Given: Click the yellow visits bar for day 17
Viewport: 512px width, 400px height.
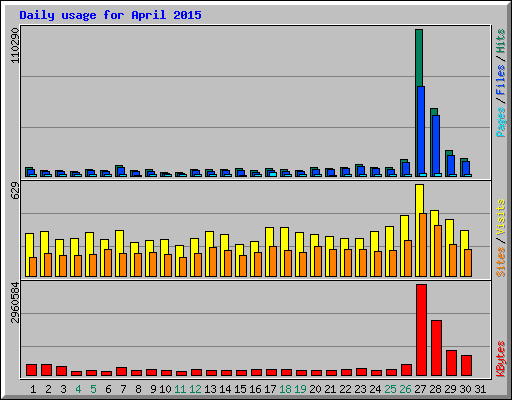Looking at the screenshot, I should [x=269, y=237].
